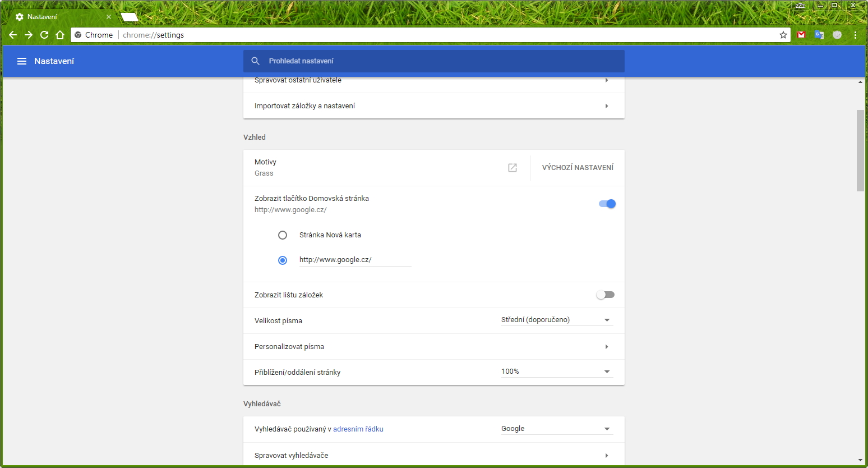Turn off the Domovská stránka button toggle

(607, 204)
